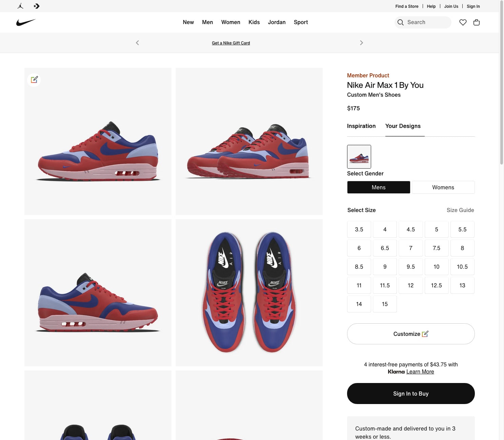Choose size 15
This screenshot has height=440, width=504.
pyautogui.click(x=385, y=304)
